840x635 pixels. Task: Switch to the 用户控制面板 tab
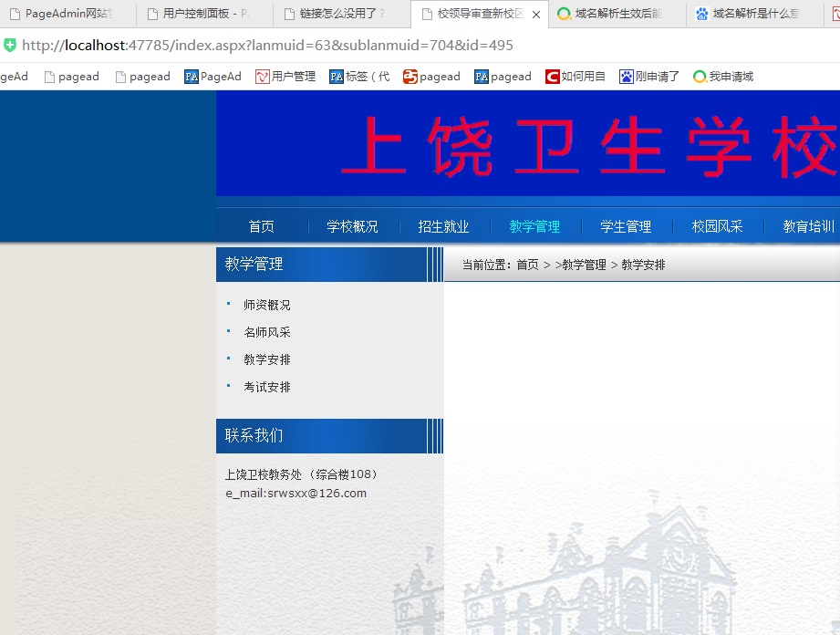click(x=205, y=14)
